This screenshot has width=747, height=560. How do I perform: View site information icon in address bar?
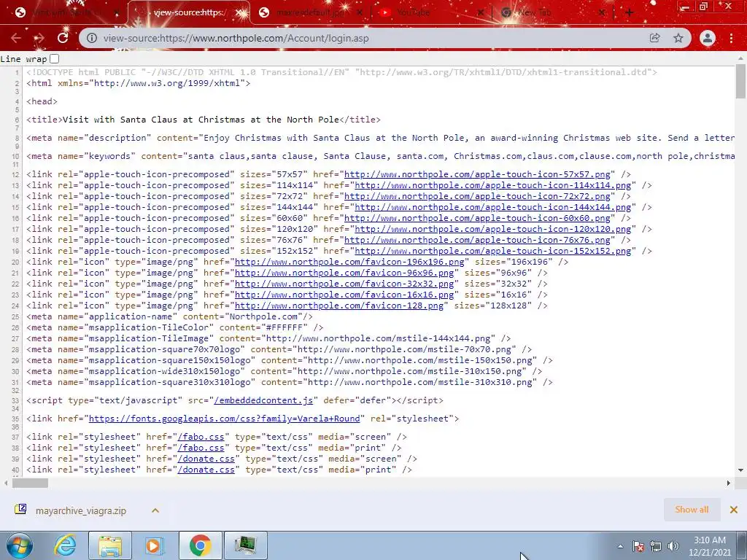pos(91,38)
